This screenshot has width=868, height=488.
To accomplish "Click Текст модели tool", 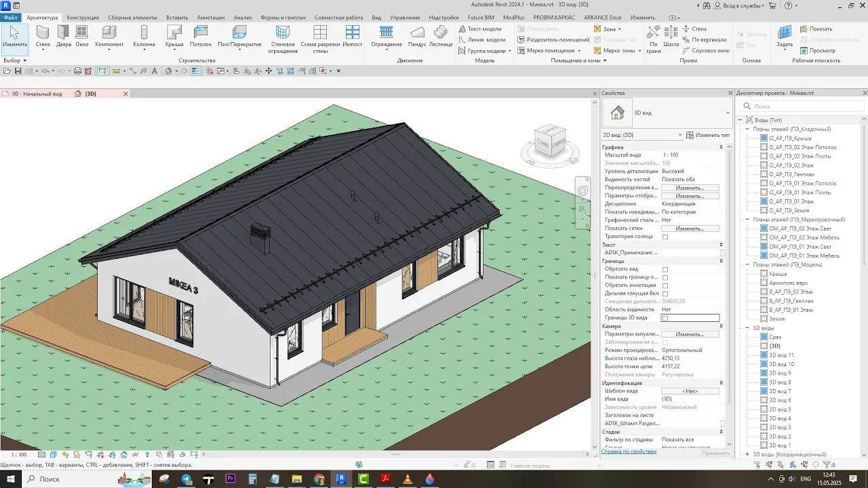I will tap(479, 29).
